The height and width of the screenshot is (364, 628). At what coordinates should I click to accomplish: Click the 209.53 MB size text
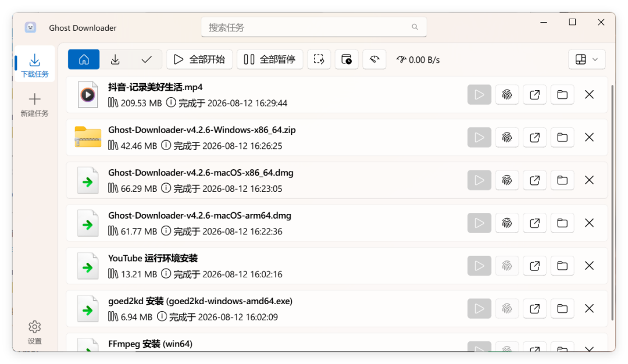point(141,103)
